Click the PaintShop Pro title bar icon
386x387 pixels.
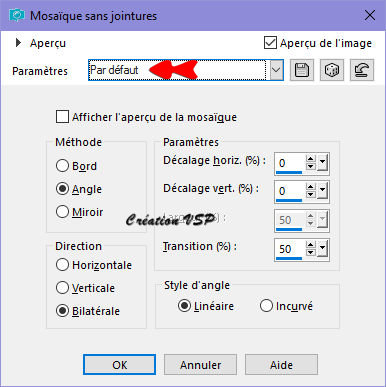coord(17,16)
